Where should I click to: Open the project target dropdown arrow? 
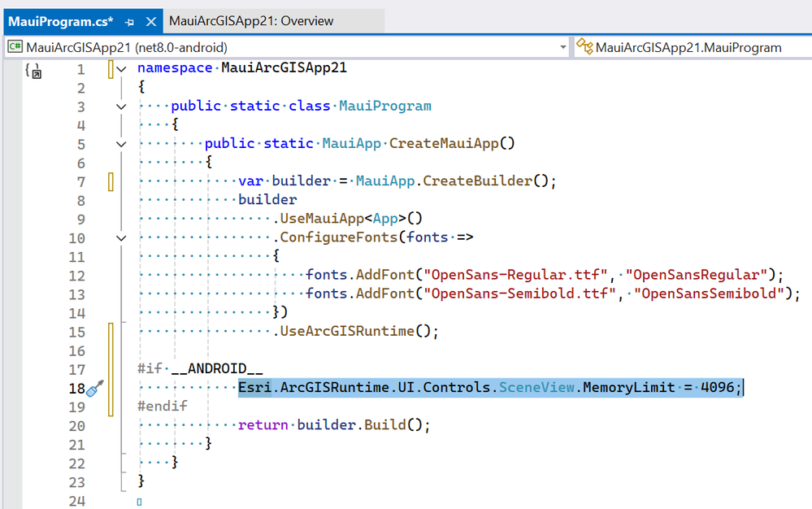click(563, 48)
